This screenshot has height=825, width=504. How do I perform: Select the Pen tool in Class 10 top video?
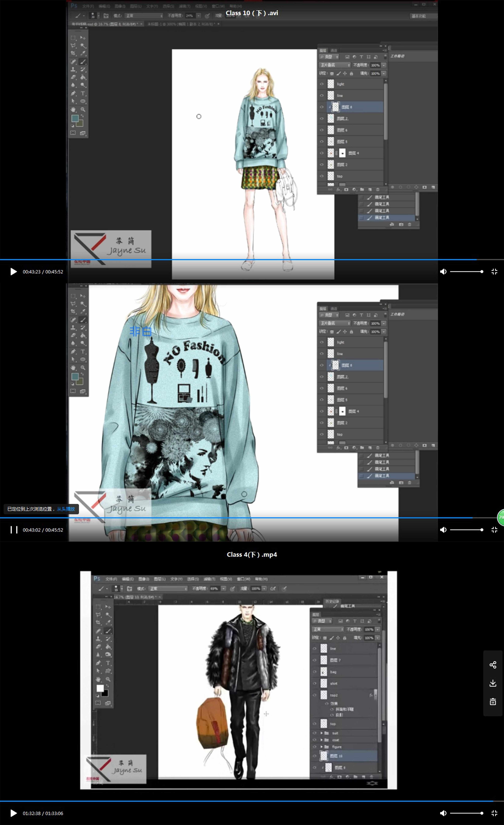point(73,93)
